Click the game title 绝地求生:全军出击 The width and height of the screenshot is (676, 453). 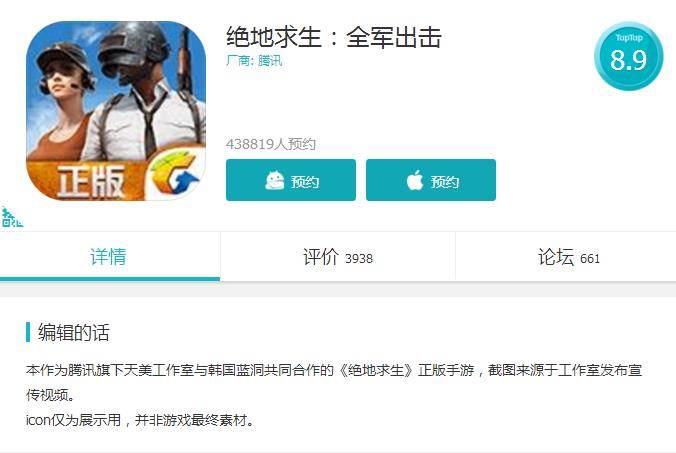[334, 37]
